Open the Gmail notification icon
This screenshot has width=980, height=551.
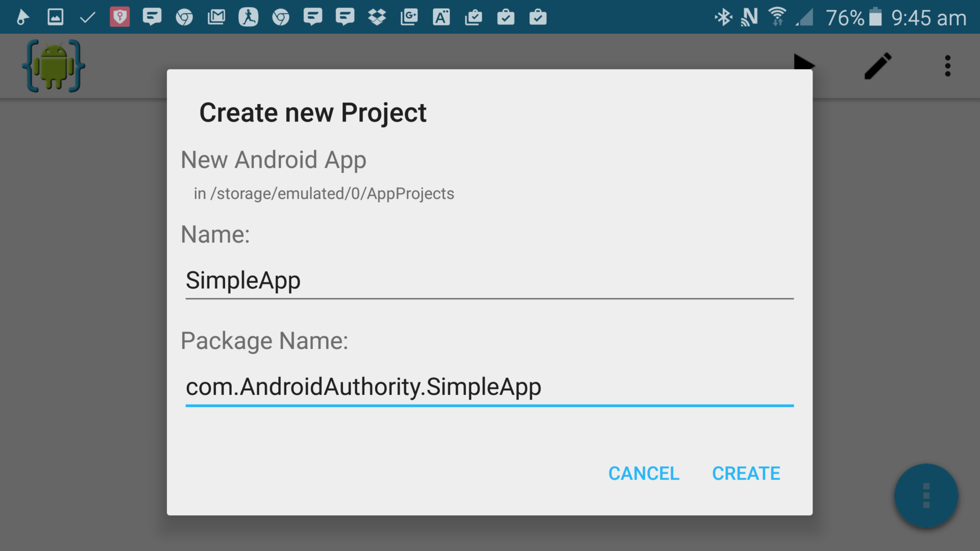click(216, 17)
